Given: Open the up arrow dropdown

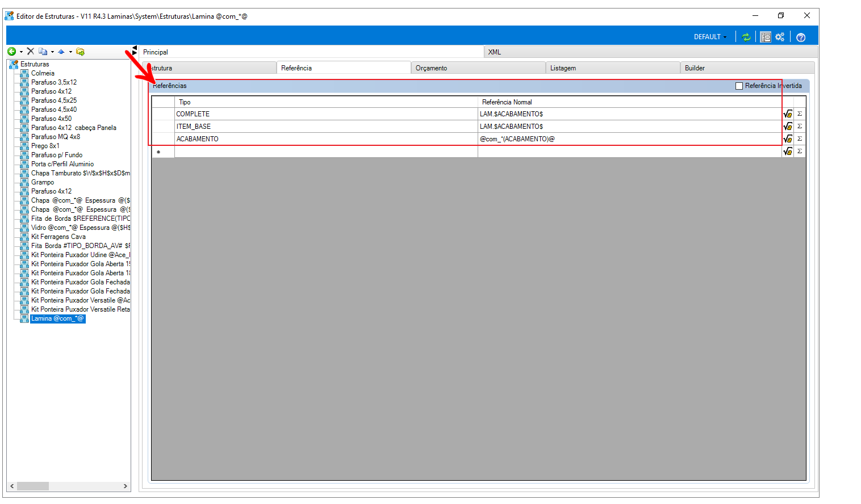Looking at the screenshot, I should click(70, 52).
